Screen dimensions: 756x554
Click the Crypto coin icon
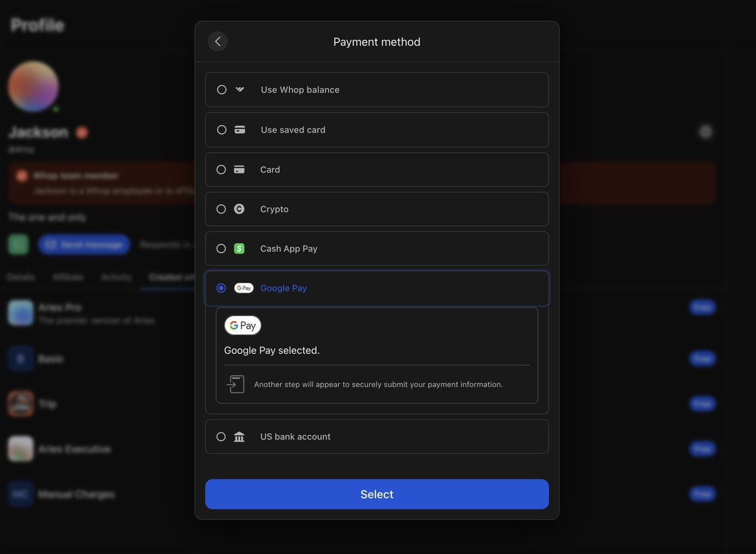240,208
